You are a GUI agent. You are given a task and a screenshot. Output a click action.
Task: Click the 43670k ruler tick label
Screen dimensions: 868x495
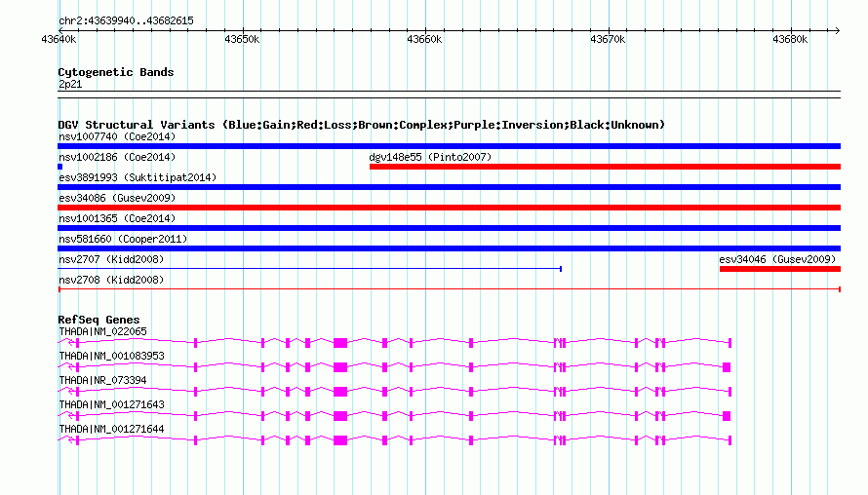pyautogui.click(x=608, y=39)
